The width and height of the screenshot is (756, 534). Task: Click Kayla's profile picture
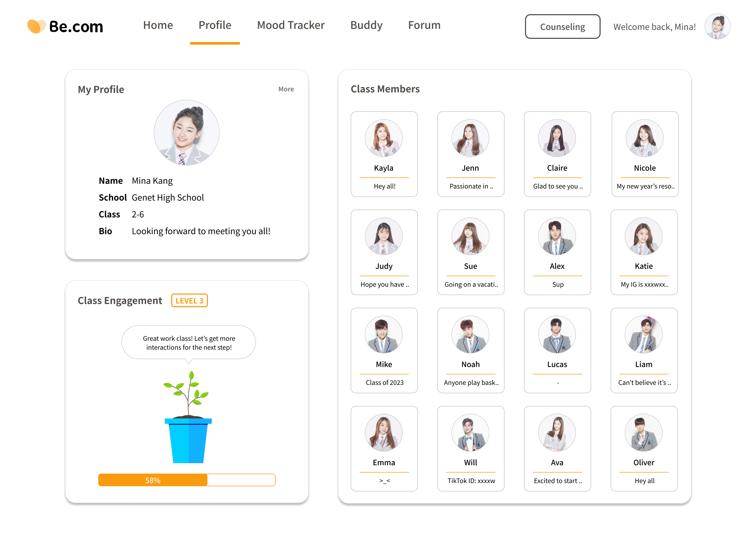384,138
